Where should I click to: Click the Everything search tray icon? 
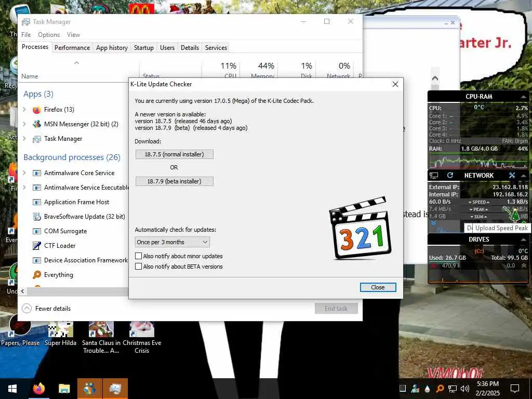[x=440, y=389]
